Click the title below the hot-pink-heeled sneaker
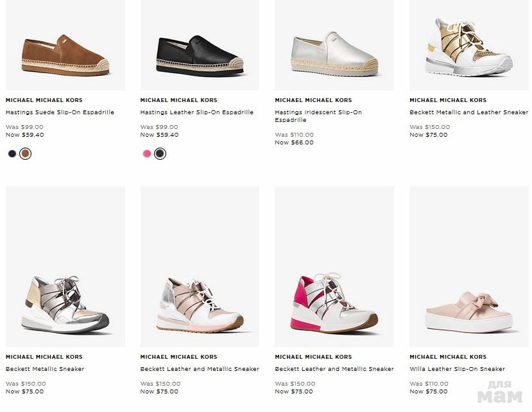 [334, 369]
